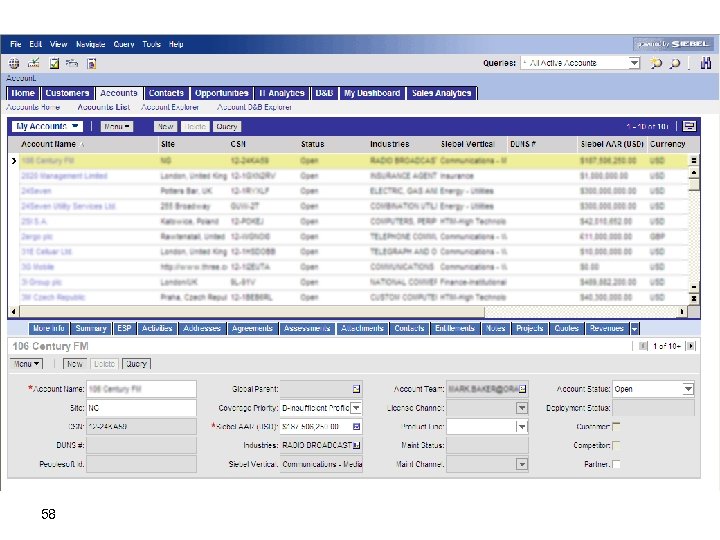
Task: Click the scroll-up arrow of account list
Action: point(694,173)
